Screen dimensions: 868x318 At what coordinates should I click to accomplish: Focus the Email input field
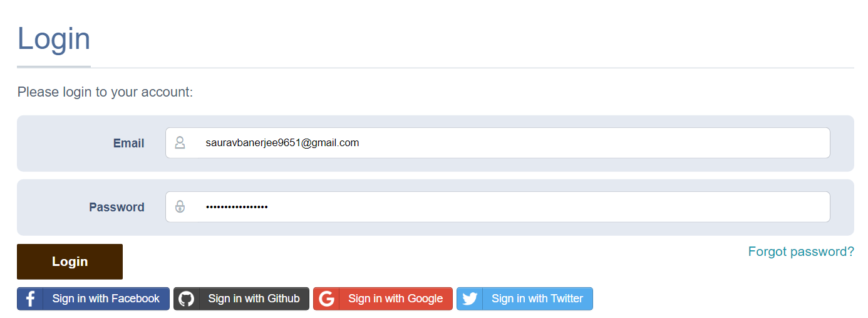pyautogui.click(x=564, y=143)
